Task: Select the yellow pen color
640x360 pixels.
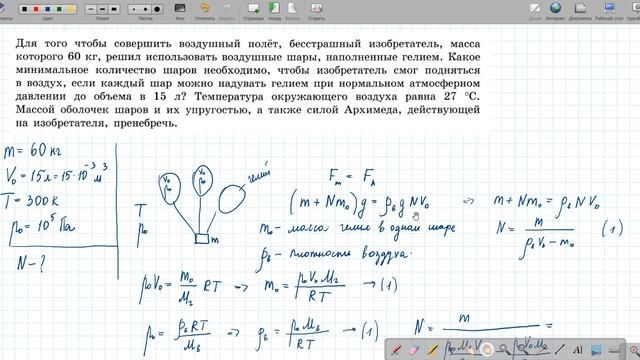Action: [71, 9]
